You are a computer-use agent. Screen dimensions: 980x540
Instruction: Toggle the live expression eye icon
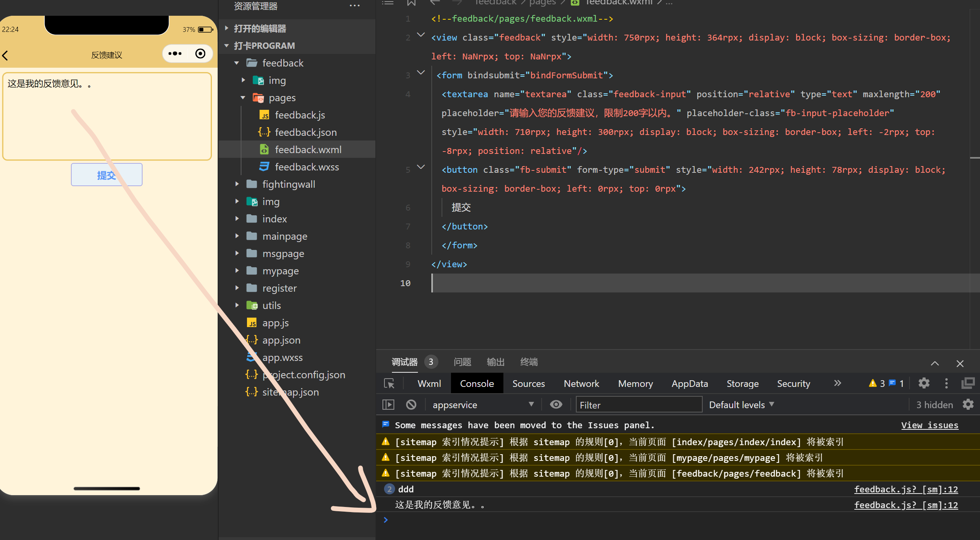pos(556,405)
